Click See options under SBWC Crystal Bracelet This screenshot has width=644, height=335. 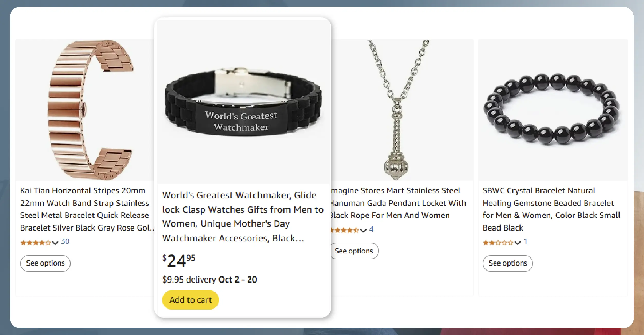coord(508,263)
